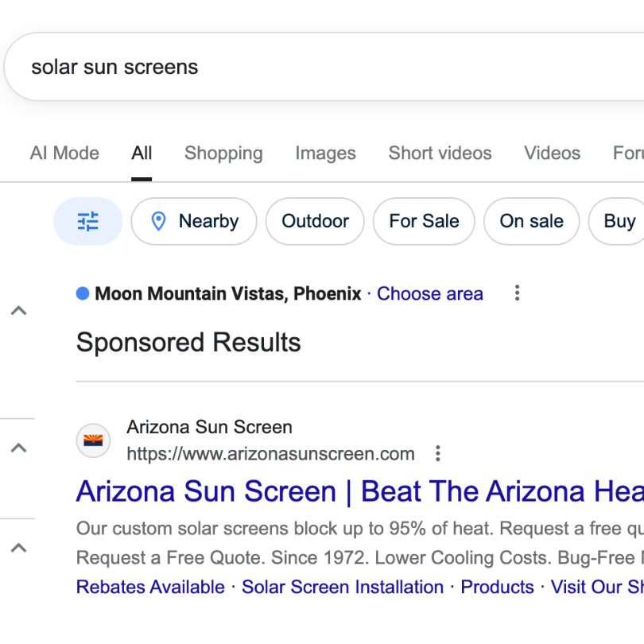
Task: Open the Products sitelink
Action: (498, 587)
